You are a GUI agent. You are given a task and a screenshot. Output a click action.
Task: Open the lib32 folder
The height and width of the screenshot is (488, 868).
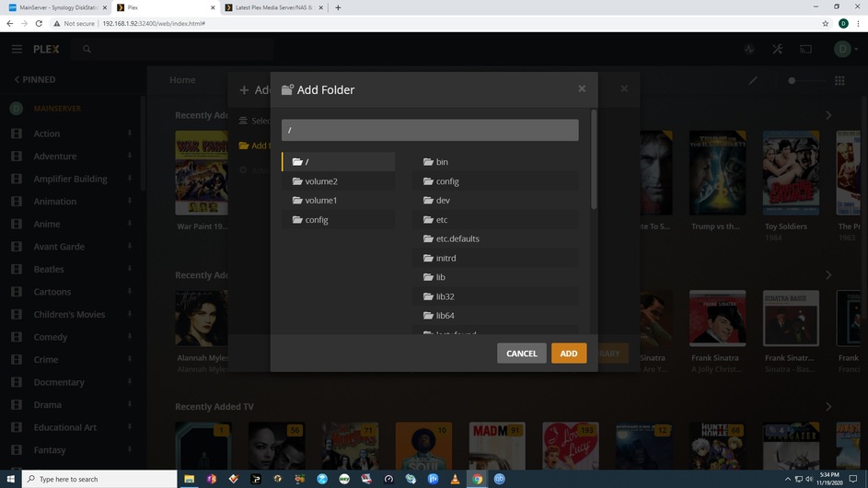495,296
